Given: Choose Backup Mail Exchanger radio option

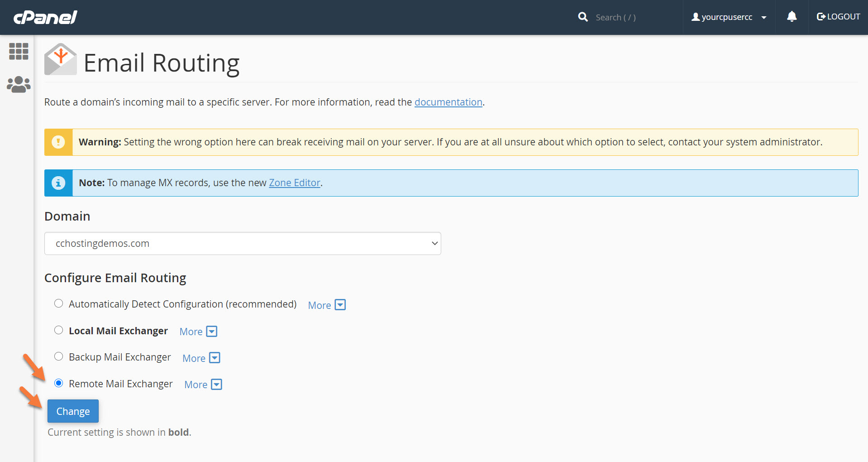Looking at the screenshot, I should (59, 356).
